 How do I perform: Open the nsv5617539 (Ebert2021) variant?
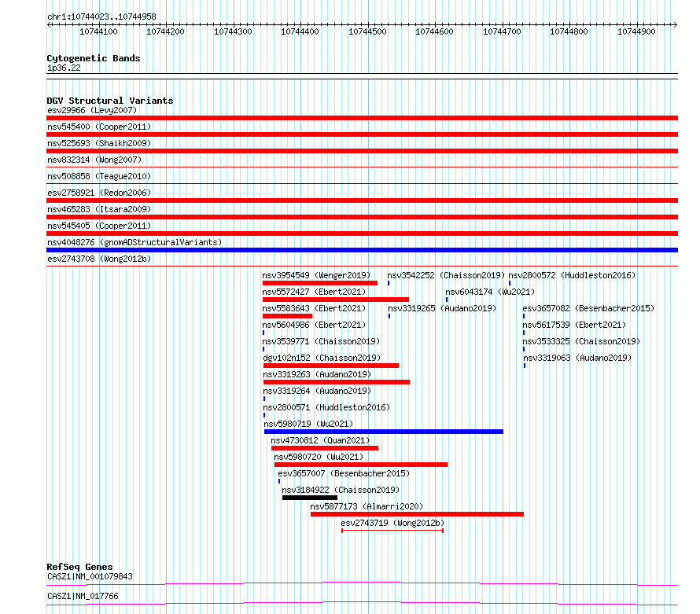(x=574, y=325)
